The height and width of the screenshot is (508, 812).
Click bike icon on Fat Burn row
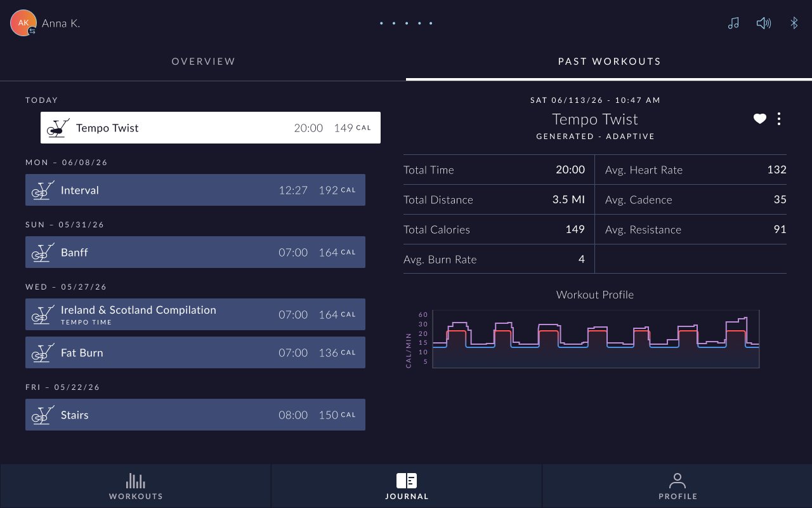click(x=43, y=352)
